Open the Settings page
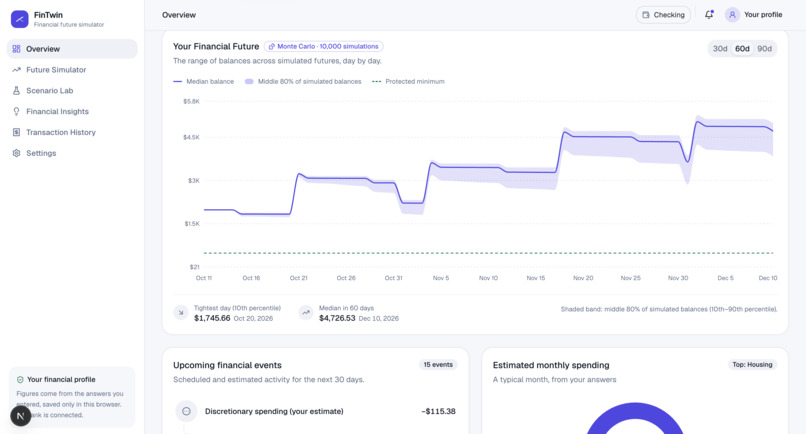Viewport: 806px width, 434px height. pos(72,153)
